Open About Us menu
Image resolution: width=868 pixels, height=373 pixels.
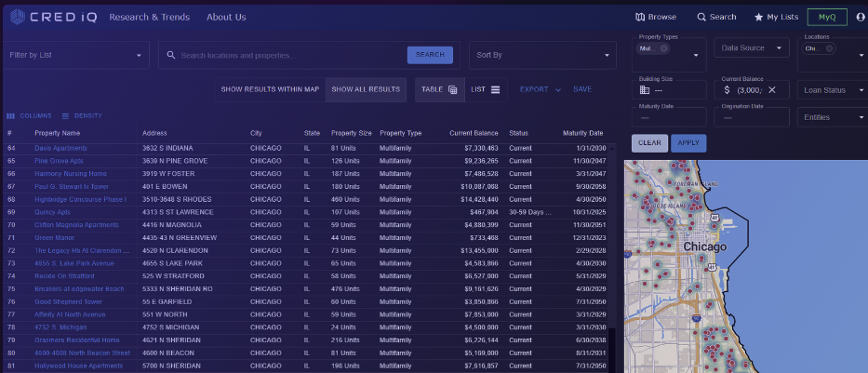[x=226, y=17]
